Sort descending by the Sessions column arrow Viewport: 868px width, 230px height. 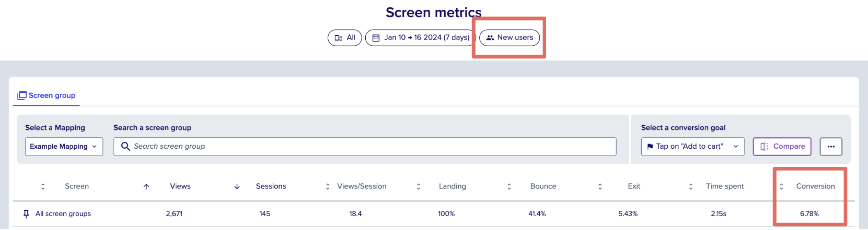click(237, 186)
